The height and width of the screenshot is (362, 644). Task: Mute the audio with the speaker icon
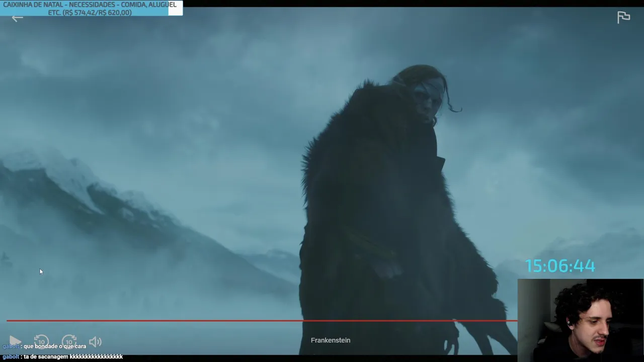[x=95, y=342]
